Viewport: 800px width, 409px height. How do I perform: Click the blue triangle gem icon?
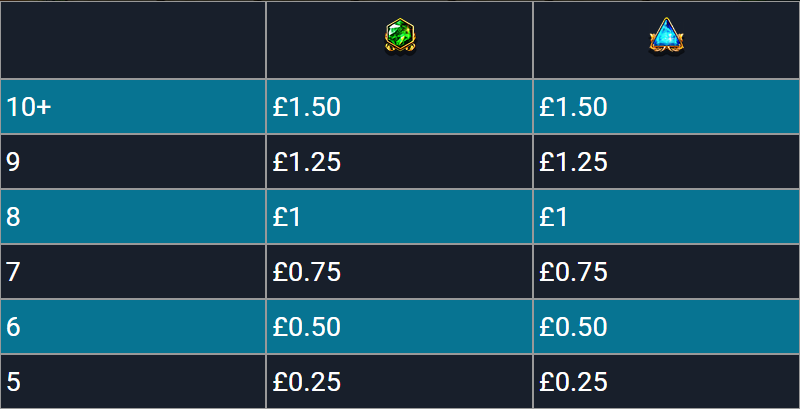[666, 36]
